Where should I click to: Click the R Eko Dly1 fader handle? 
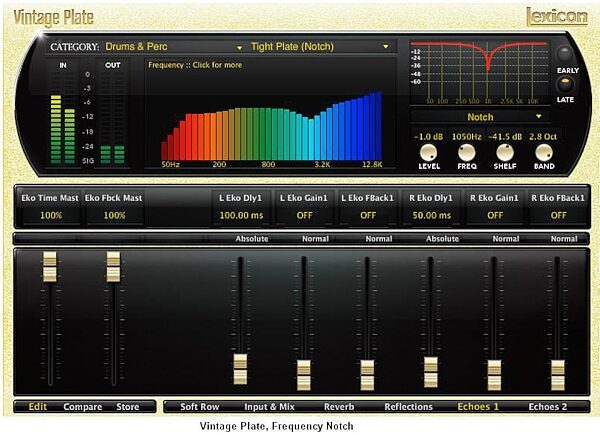coord(431,372)
